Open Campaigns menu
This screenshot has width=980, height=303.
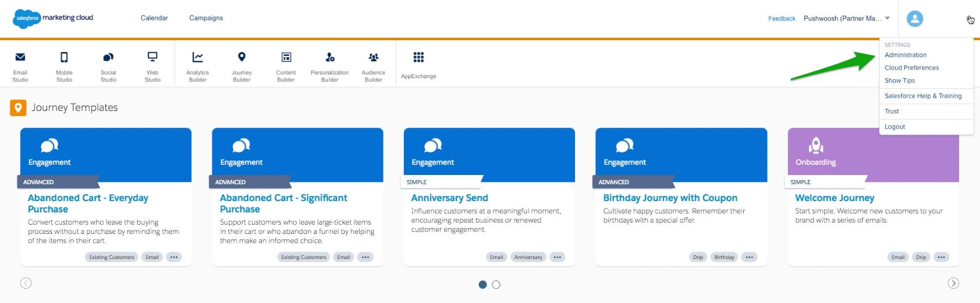point(206,18)
